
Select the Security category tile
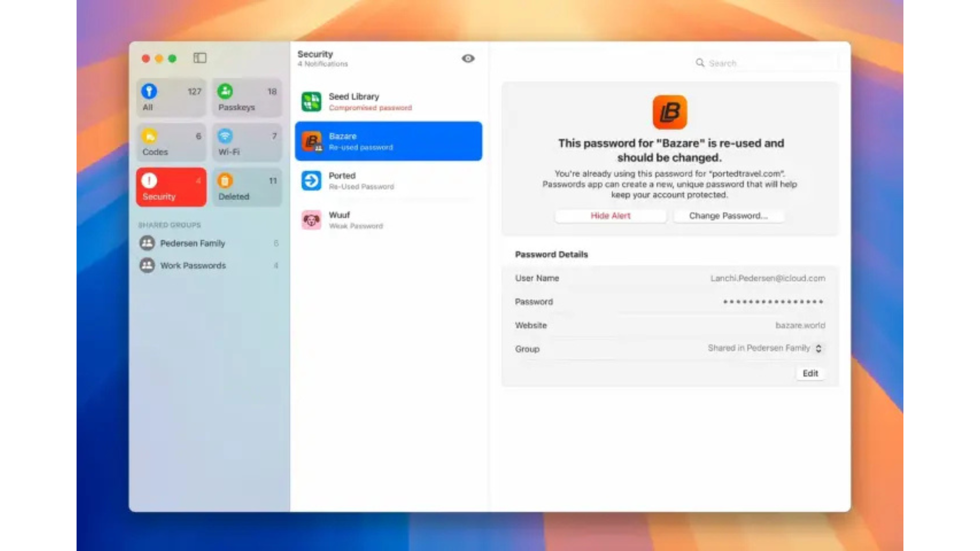171,187
